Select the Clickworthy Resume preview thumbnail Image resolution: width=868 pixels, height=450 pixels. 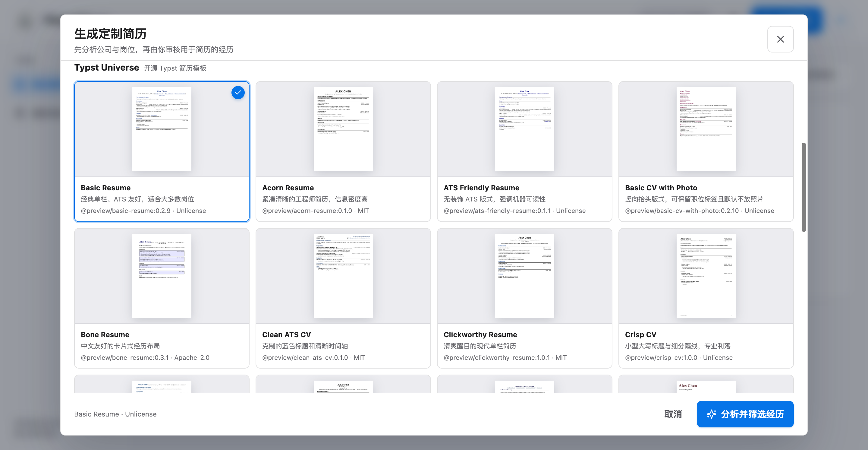tap(524, 276)
